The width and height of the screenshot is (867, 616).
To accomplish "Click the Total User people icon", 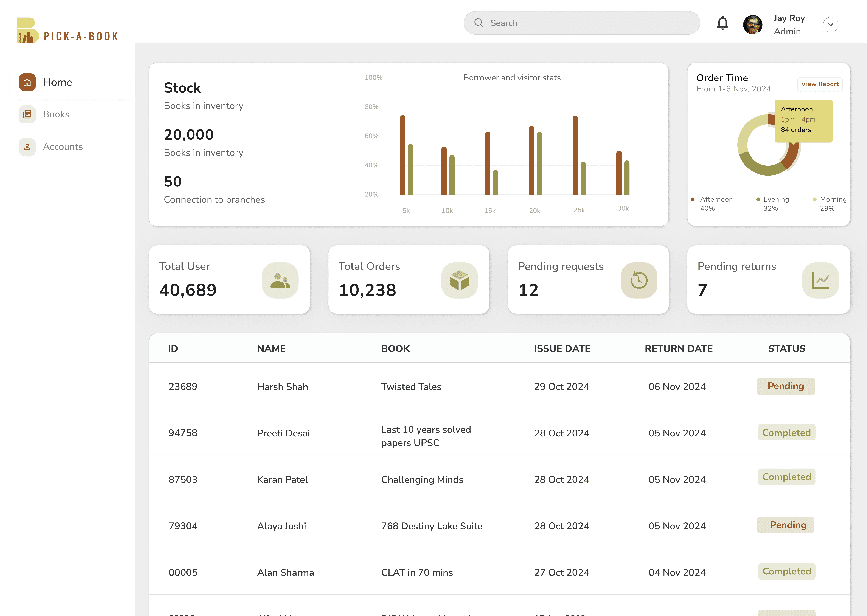I will pos(280,280).
